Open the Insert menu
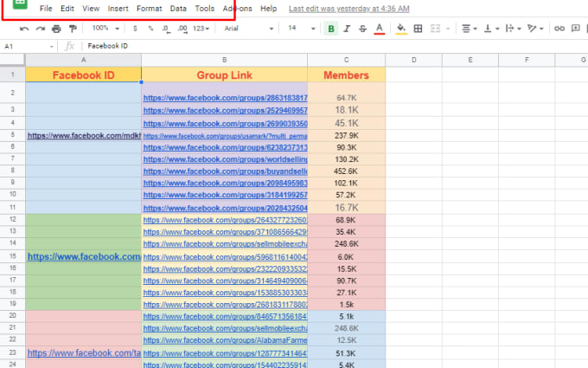The image size is (588, 368). (x=118, y=9)
